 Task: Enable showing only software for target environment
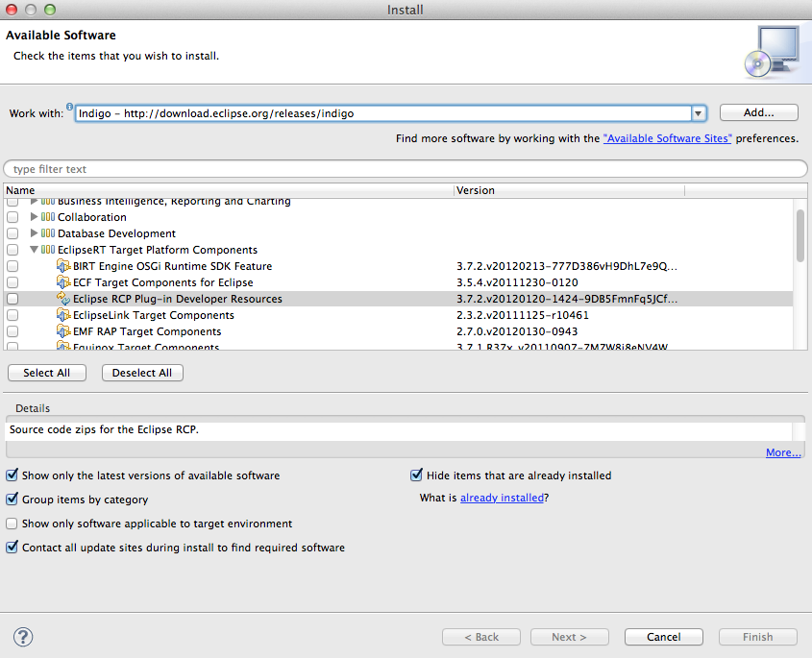pyautogui.click(x=12, y=522)
